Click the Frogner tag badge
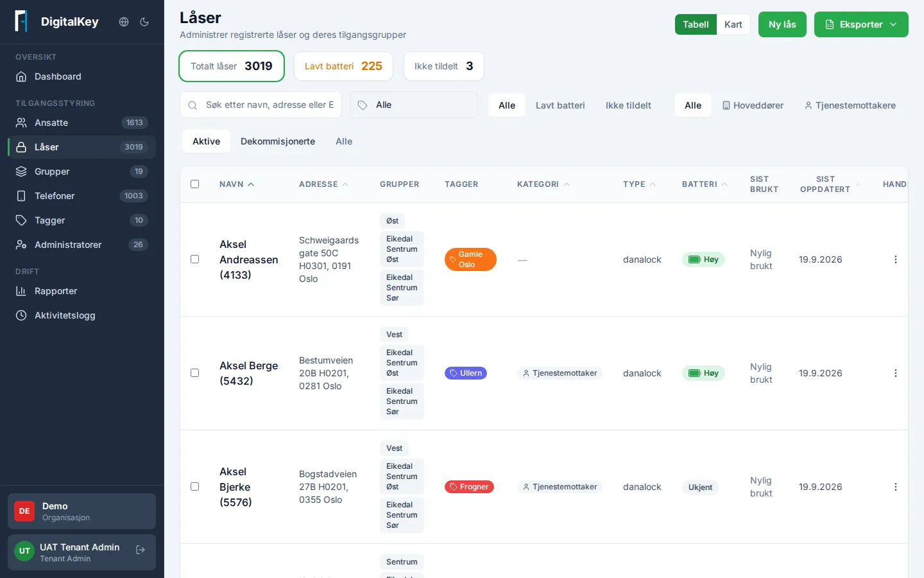Image resolution: width=924 pixels, height=578 pixels. 469,487
